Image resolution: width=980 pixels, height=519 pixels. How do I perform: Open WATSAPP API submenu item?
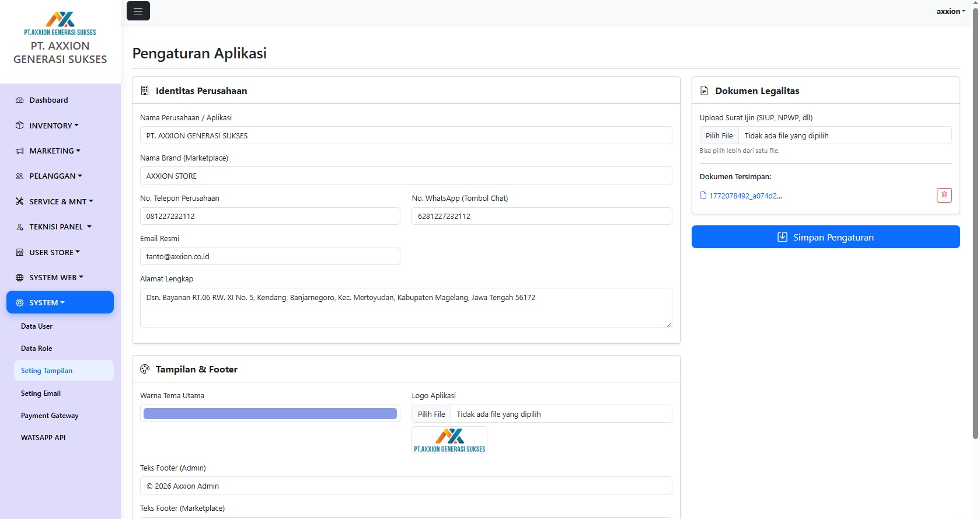64,437
